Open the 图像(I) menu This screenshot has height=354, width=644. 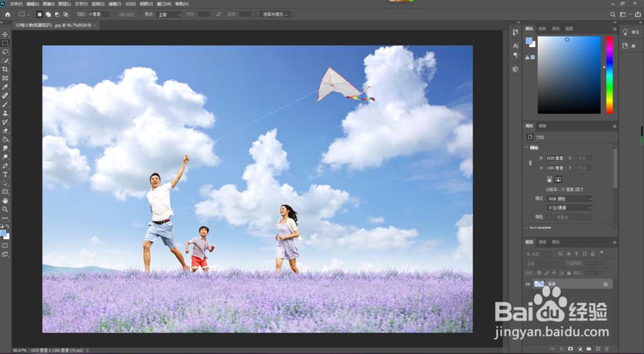48,4
